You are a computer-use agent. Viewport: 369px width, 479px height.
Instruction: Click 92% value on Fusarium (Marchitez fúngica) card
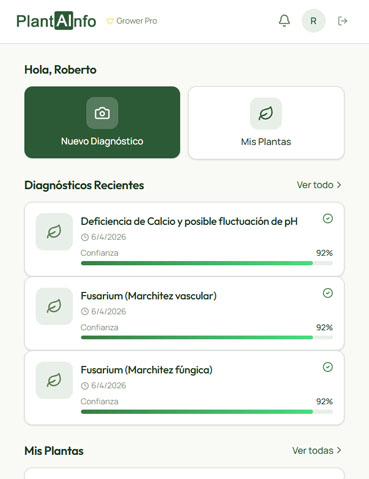point(324,401)
